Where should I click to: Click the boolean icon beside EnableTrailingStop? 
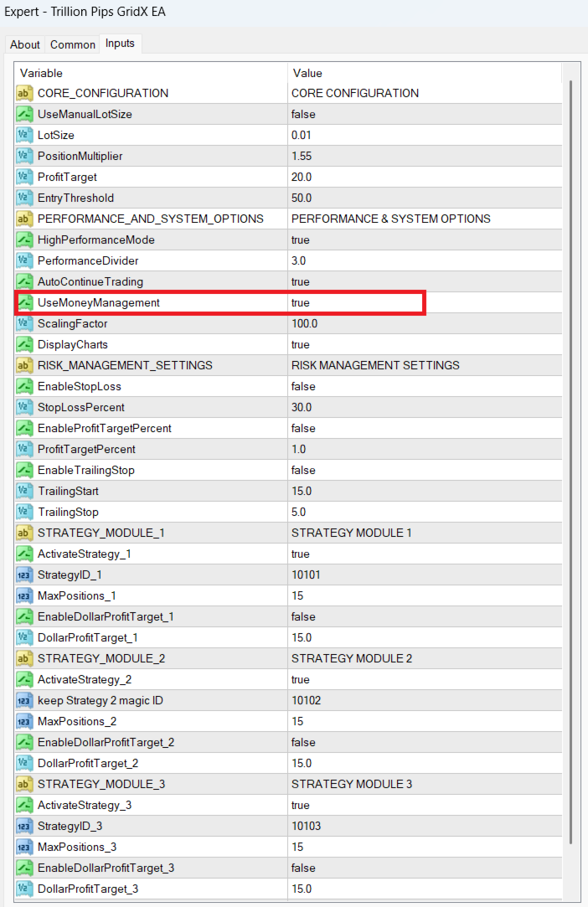click(x=23, y=471)
